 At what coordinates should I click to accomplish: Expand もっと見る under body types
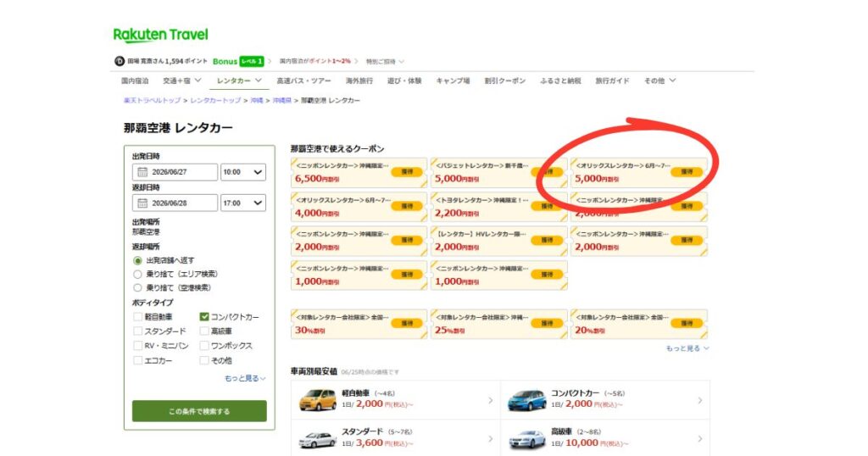pyautogui.click(x=245, y=379)
